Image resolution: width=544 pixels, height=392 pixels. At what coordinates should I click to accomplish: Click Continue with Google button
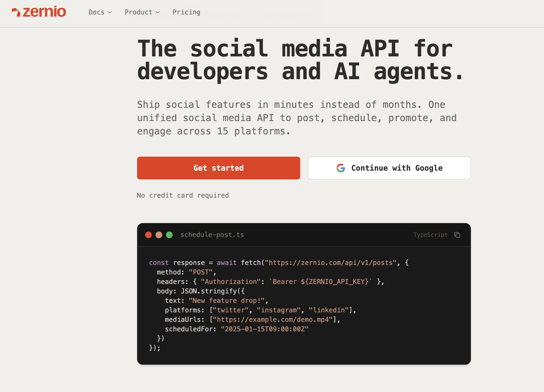coord(389,168)
